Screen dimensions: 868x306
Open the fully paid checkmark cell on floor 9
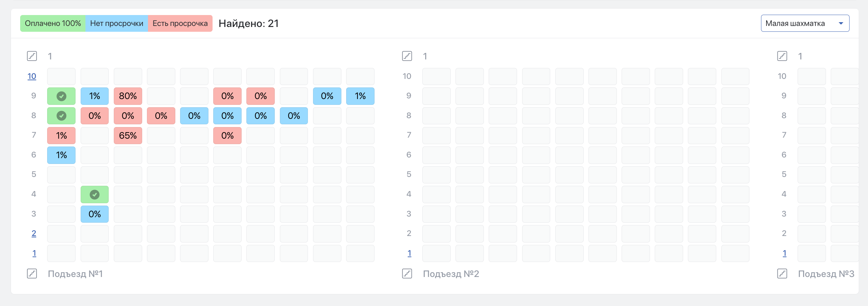pyautogui.click(x=61, y=96)
